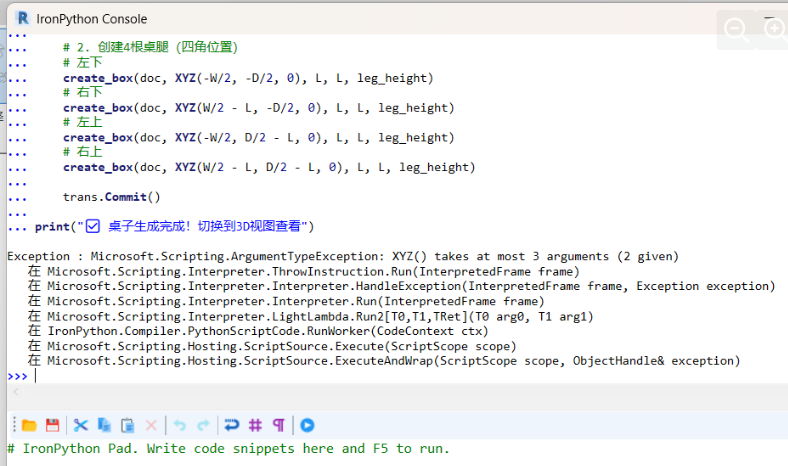
Task: Zoom out using the magnifier minus overlay
Action: click(736, 30)
